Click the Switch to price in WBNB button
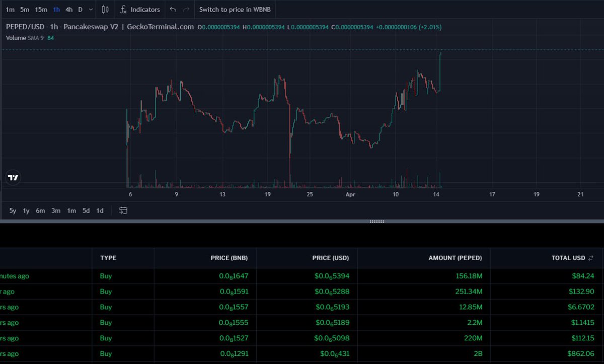The image size is (604, 364). 235,9
